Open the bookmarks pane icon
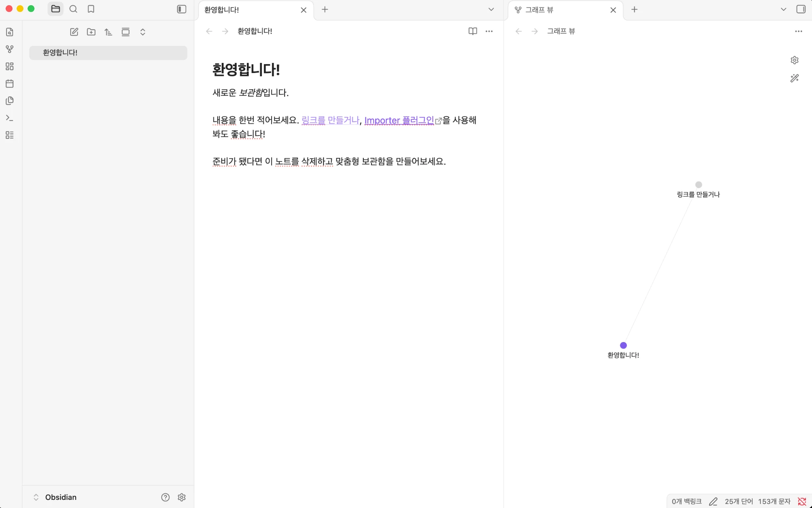 [91, 9]
